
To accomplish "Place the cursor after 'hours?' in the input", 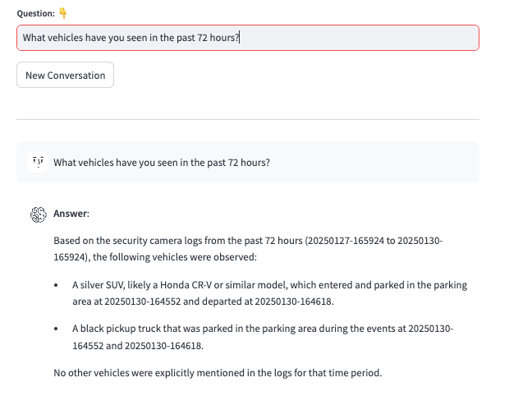I will tap(240, 38).
